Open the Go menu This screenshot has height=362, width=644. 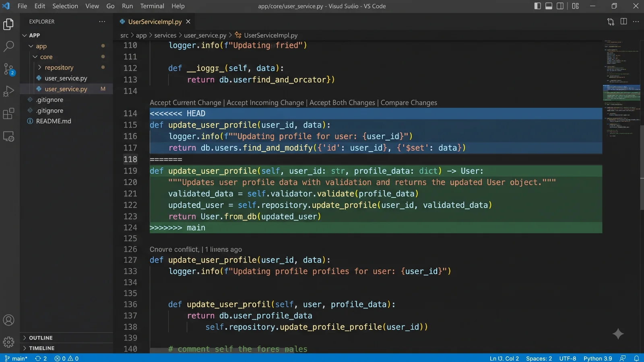(110, 6)
